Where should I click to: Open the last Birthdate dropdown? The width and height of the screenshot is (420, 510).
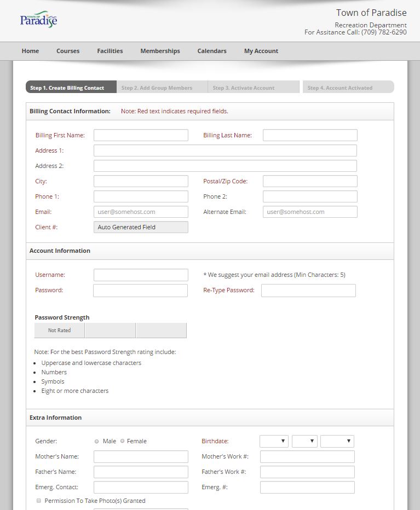click(337, 441)
